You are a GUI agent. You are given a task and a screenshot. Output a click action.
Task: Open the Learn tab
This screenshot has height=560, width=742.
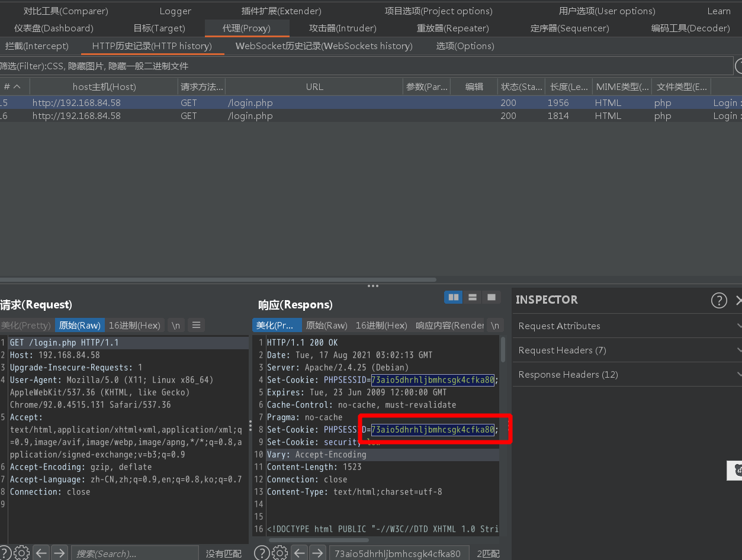(x=719, y=11)
